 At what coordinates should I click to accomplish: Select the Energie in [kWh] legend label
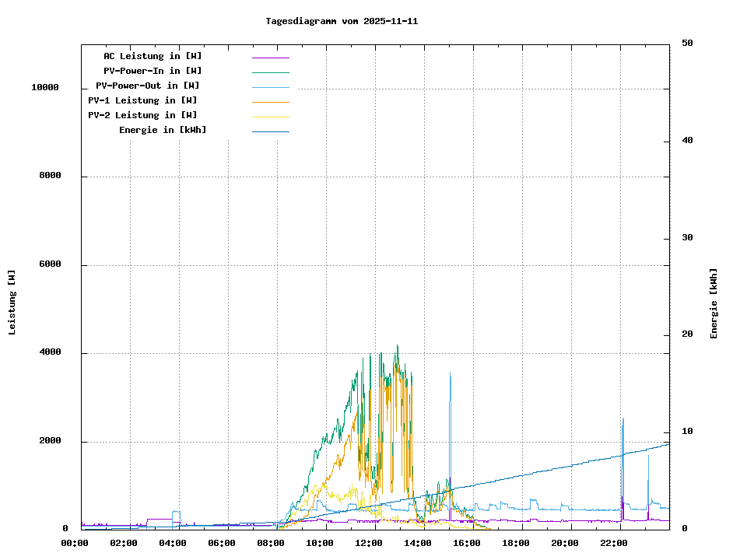pyautogui.click(x=163, y=130)
